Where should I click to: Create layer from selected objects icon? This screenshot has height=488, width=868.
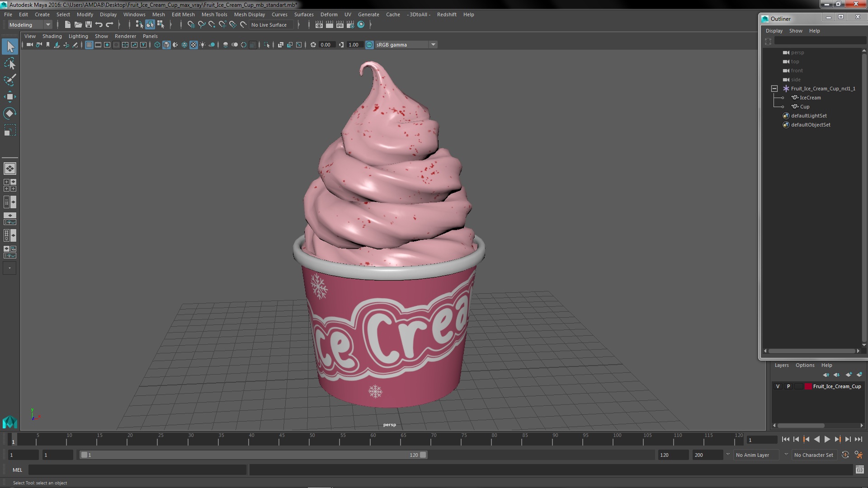[x=859, y=375]
